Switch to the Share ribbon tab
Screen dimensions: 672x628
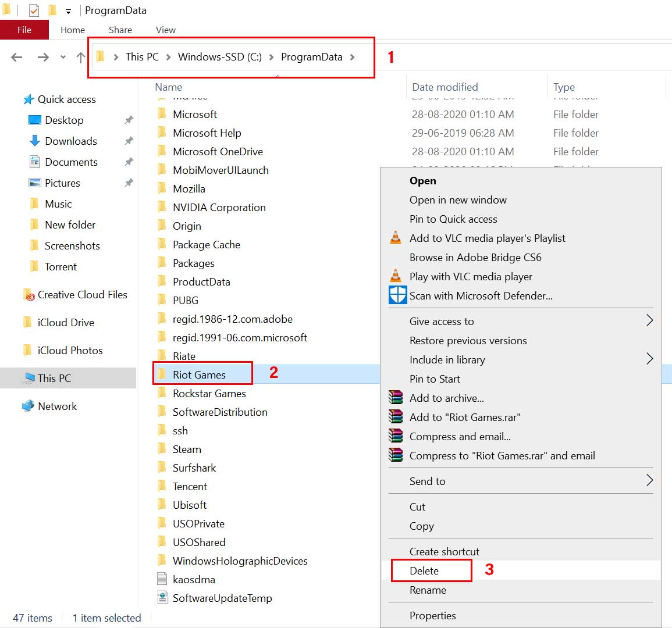120,30
